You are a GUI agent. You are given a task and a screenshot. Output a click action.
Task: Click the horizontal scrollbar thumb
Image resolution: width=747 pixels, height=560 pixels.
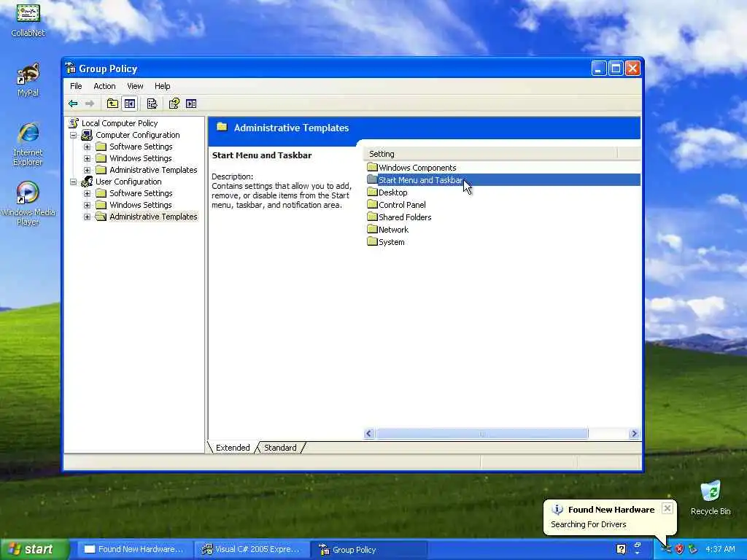click(x=481, y=433)
